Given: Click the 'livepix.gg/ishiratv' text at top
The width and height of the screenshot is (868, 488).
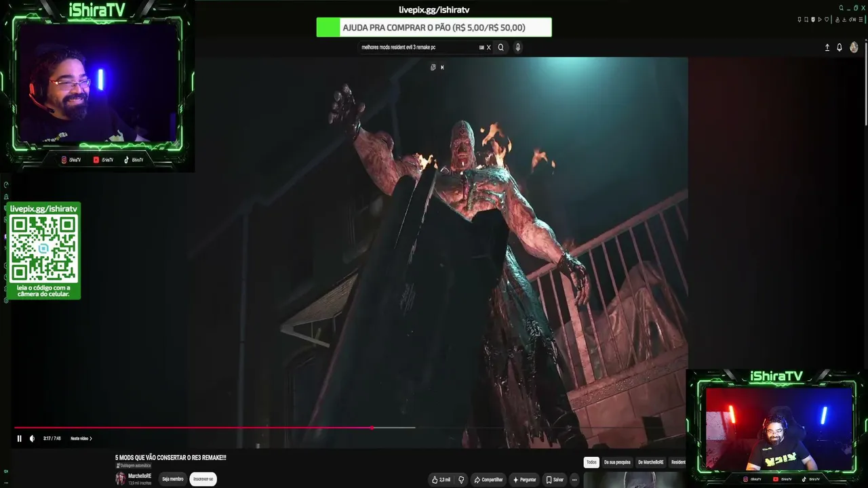Looking at the screenshot, I should coord(434,10).
